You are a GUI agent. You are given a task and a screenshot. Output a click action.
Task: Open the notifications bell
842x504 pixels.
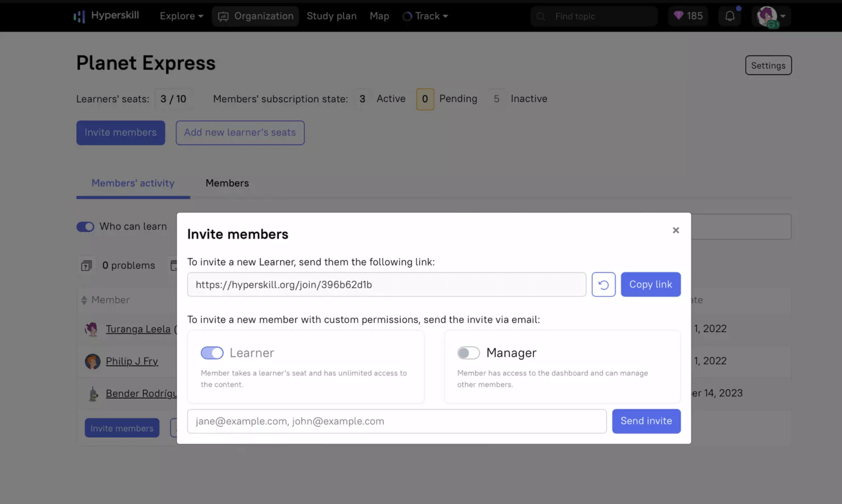pyautogui.click(x=730, y=16)
